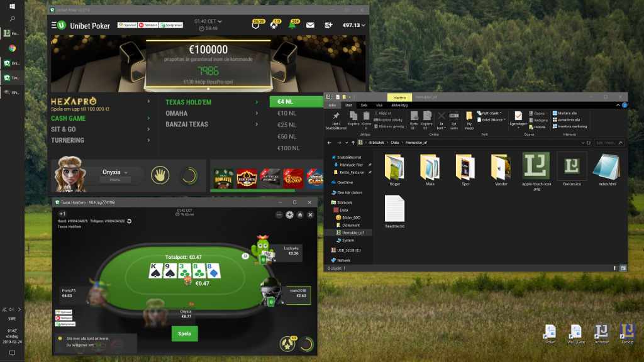Choose the €10 NL stake level

pyautogui.click(x=287, y=113)
